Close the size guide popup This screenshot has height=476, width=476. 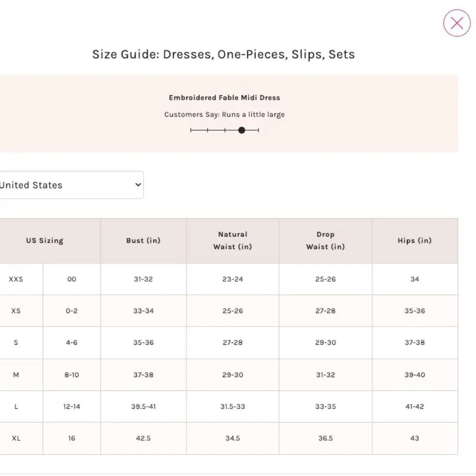[x=456, y=23]
